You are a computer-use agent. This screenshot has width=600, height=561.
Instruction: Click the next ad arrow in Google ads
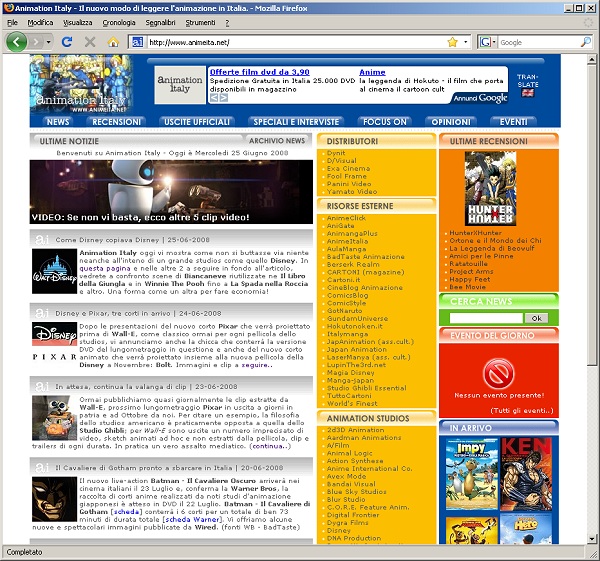(x=223, y=98)
